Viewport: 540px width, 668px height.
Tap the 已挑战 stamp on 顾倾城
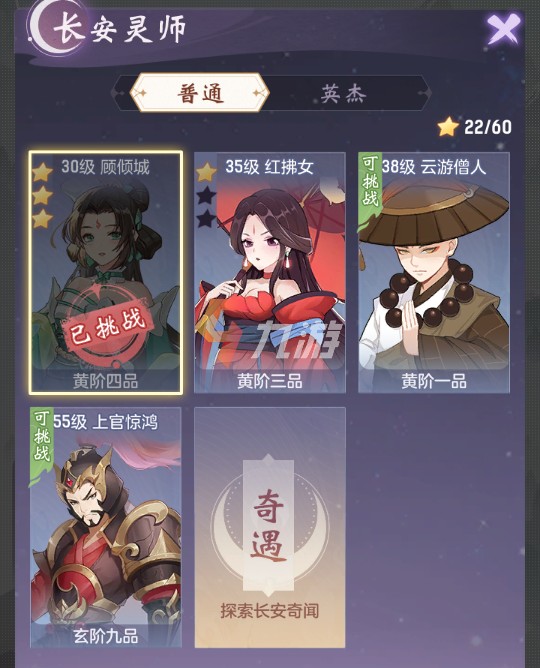106,327
